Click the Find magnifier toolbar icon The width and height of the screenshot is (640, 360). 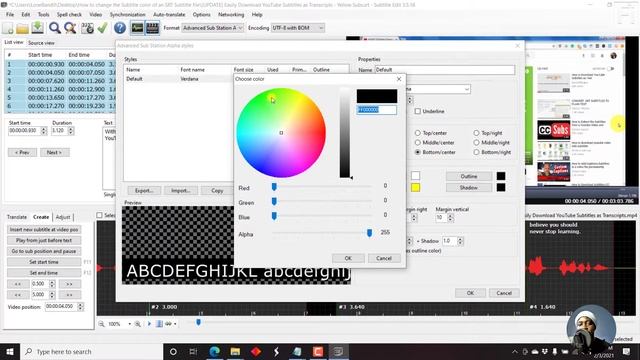[x=55, y=28]
